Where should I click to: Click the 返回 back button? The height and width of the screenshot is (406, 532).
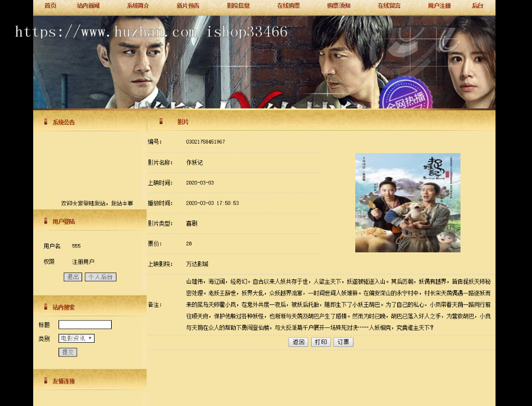tap(298, 342)
